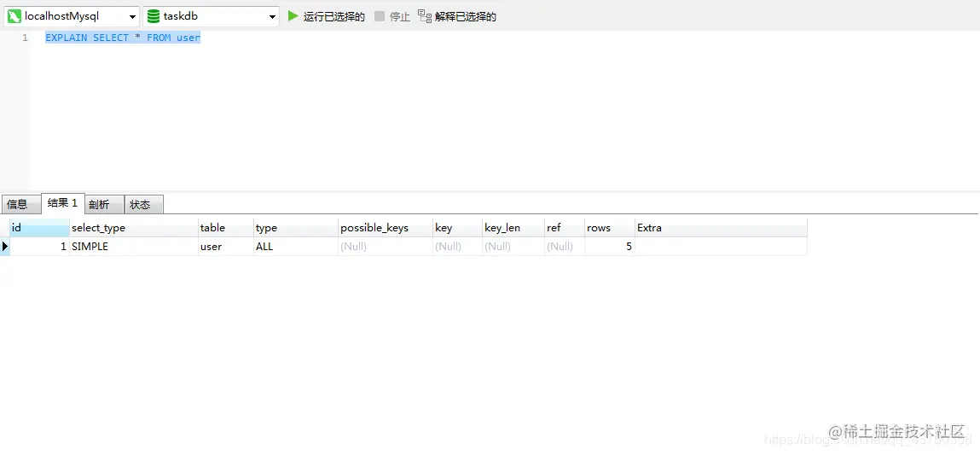Image resolution: width=980 pixels, height=455 pixels.
Task: Switch to the 剖析 tab
Action: (104, 205)
